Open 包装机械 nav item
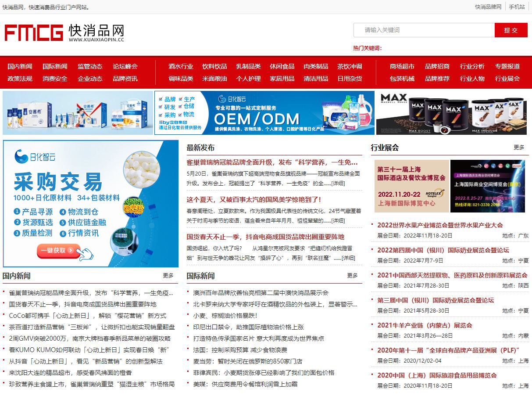The image size is (532, 396). click(x=402, y=79)
